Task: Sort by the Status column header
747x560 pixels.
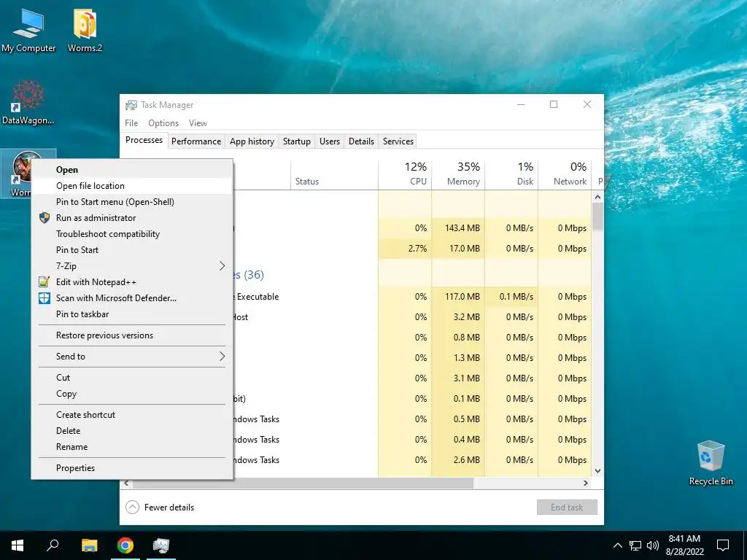Action: [334, 174]
